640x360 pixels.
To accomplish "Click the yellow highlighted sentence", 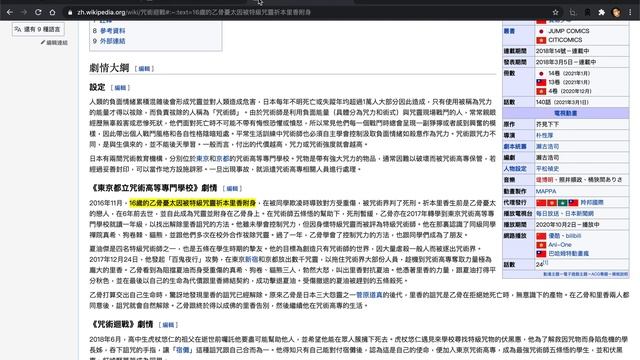I will point(192,203).
